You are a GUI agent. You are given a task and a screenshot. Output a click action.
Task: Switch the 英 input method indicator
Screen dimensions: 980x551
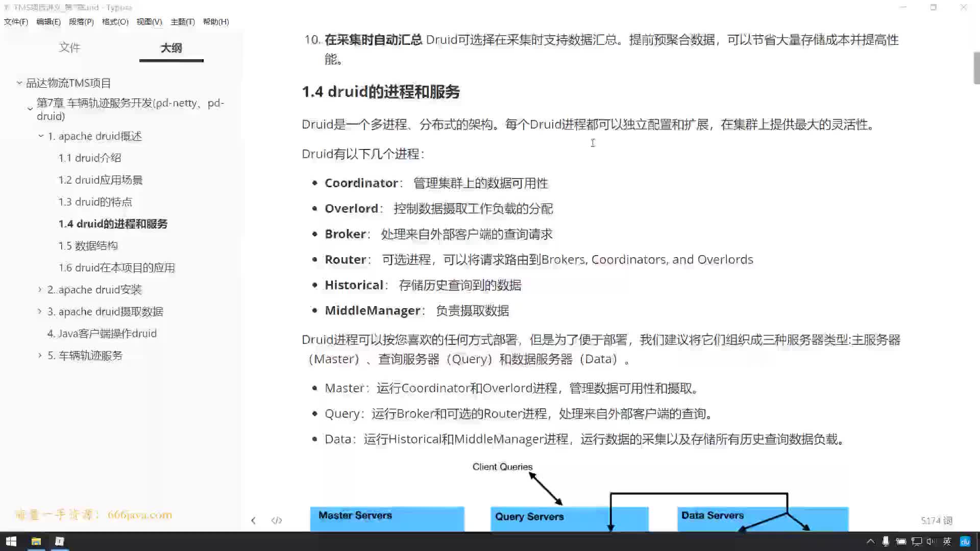947,541
